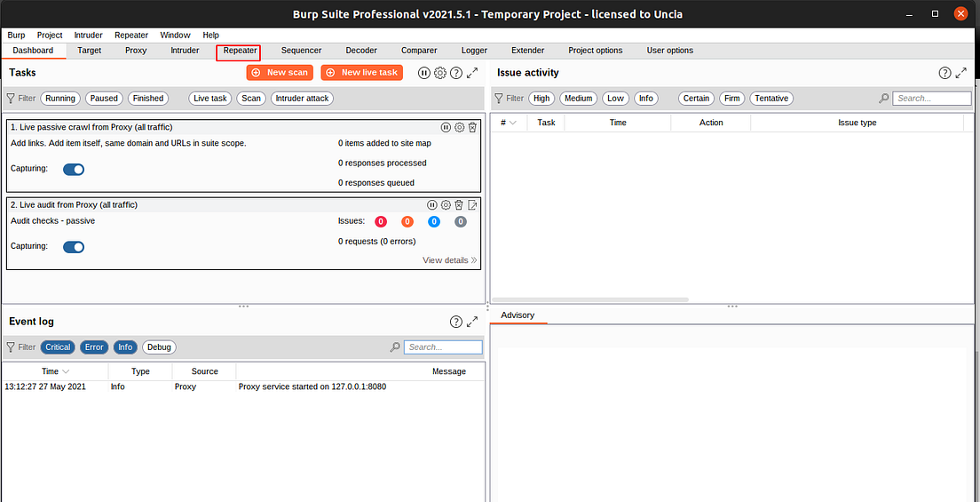Viewport: 980px width, 502px height.
Task: Toggle the Info event log filter
Action: point(125,347)
